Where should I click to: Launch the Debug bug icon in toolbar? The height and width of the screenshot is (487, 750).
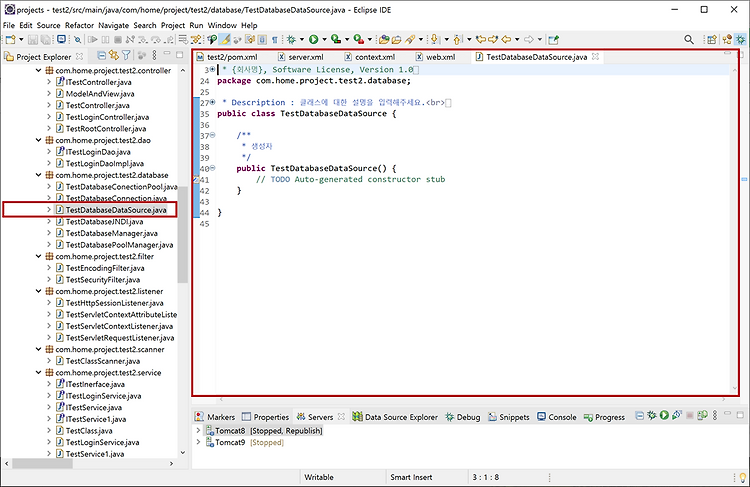tap(291, 40)
